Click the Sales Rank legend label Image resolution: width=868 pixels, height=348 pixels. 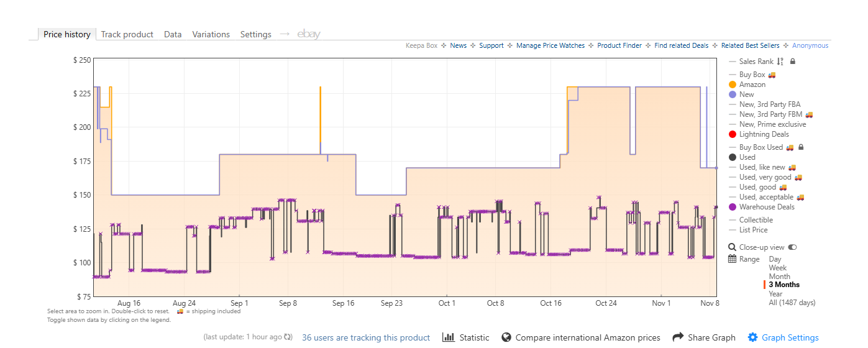point(756,62)
